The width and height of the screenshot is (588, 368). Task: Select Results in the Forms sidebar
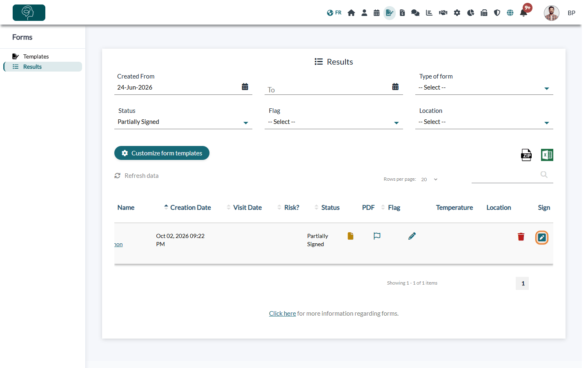(x=43, y=67)
